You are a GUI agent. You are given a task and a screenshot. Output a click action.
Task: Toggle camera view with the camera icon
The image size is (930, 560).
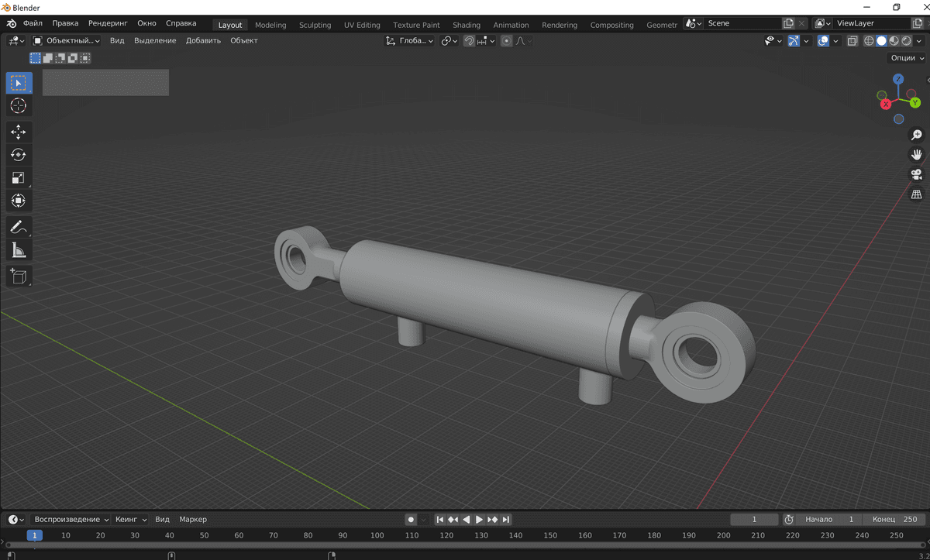click(917, 174)
